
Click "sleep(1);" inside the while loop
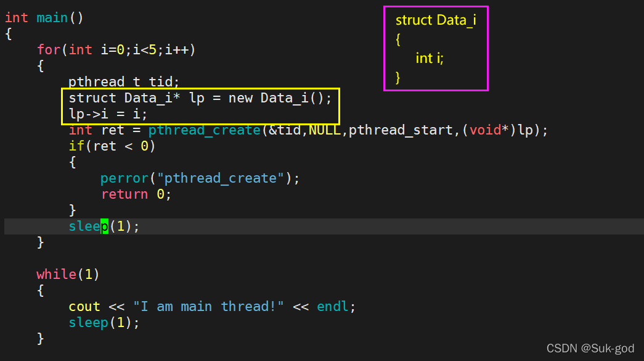(x=104, y=322)
